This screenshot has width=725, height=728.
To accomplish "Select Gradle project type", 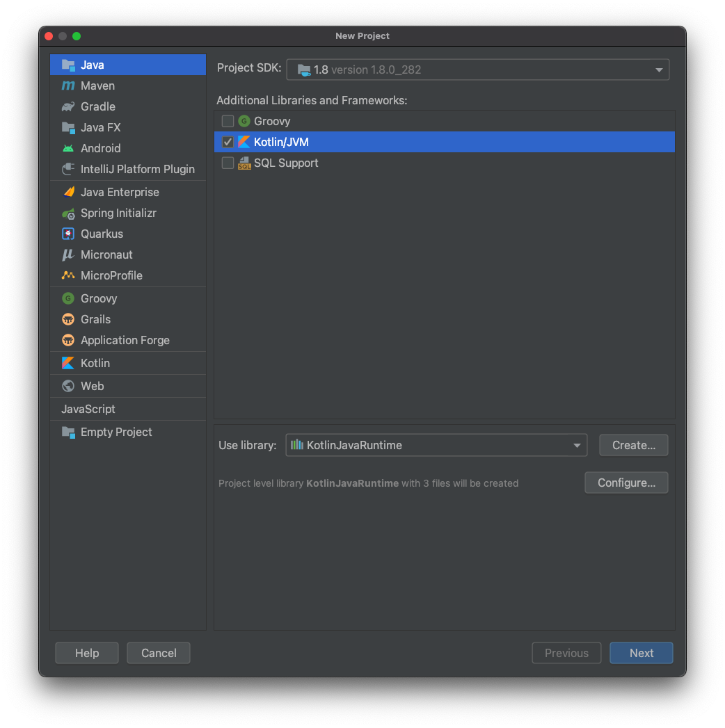I will tap(128, 107).
